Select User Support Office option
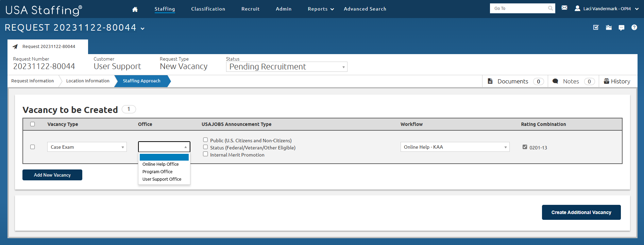The height and width of the screenshot is (245, 644). (164, 179)
